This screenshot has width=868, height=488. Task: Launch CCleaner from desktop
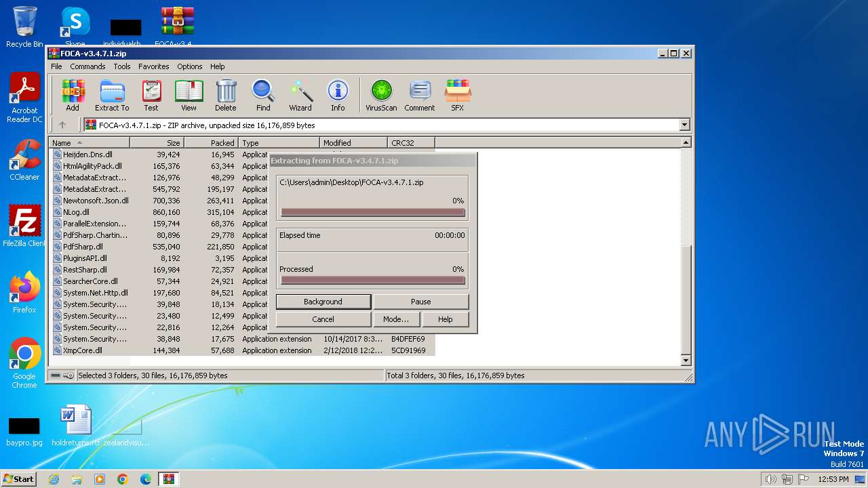(24, 160)
